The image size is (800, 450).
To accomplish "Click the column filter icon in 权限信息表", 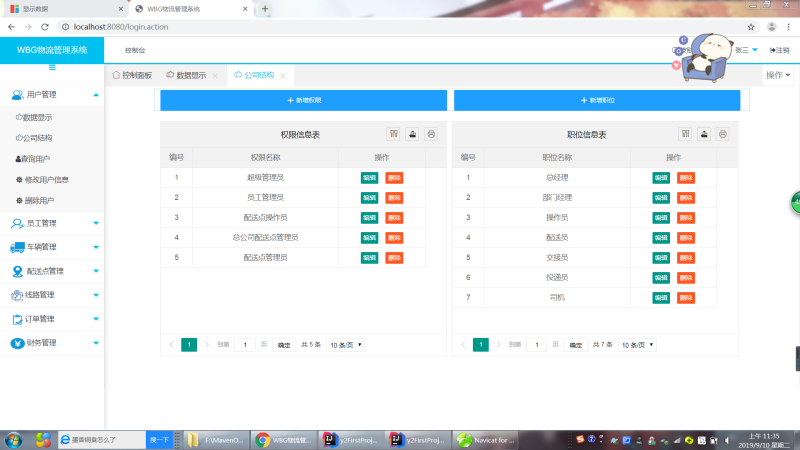I will (394, 134).
